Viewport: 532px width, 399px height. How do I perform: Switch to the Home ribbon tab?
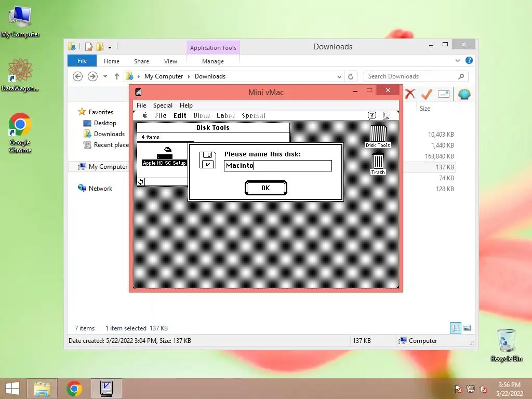112,61
